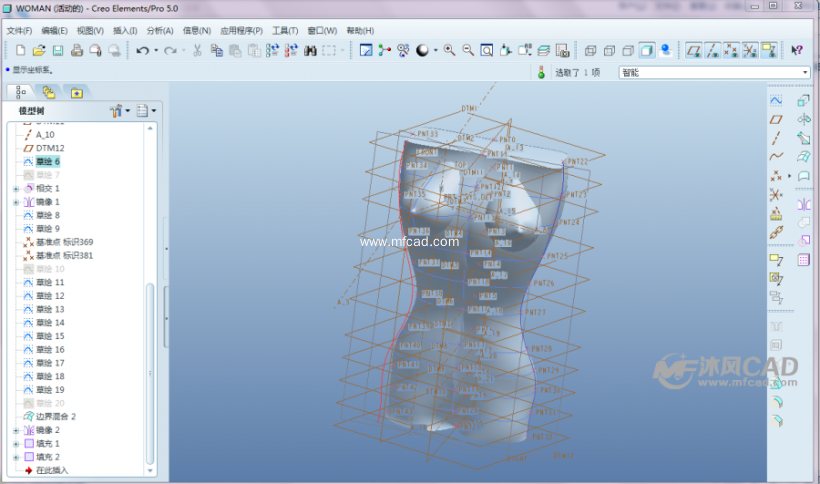The image size is (820, 484).
Task: Click the context help icon
Action: [x=797, y=50]
